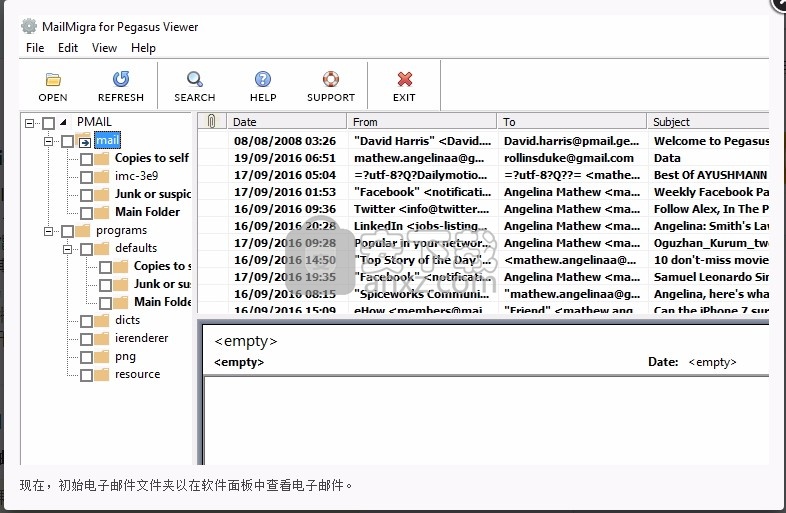Sort by the To column header
This screenshot has width=786, height=513.
(572, 121)
